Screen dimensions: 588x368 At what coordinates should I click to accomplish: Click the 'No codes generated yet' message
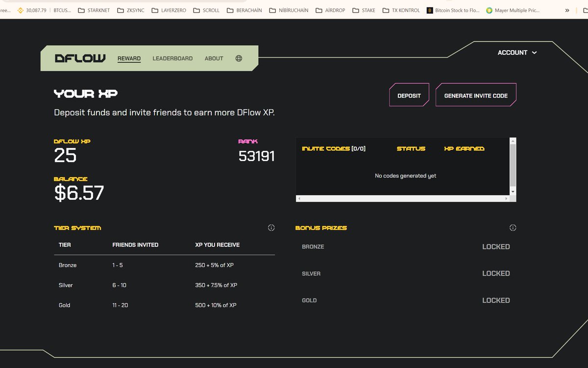tap(405, 176)
